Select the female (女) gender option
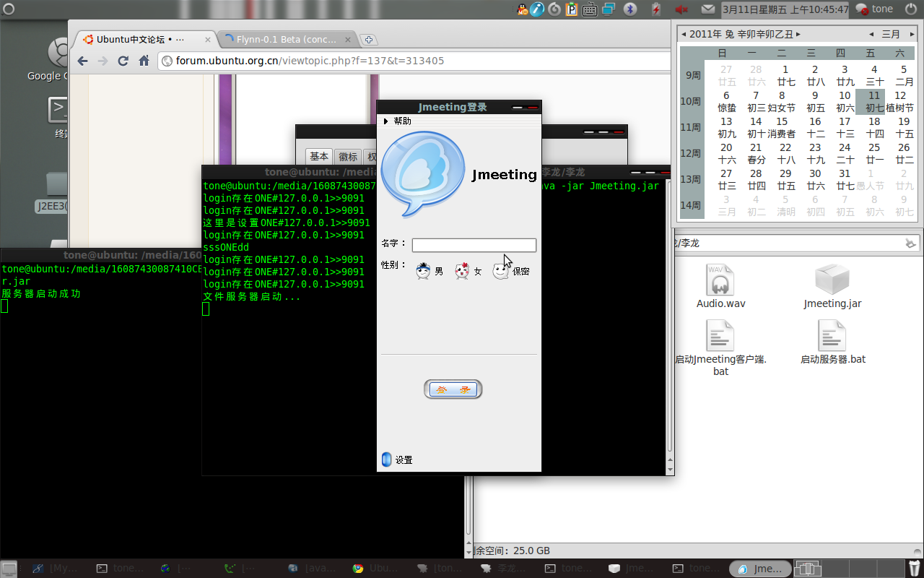Viewport: 924px width, 578px height. pyautogui.click(x=468, y=271)
